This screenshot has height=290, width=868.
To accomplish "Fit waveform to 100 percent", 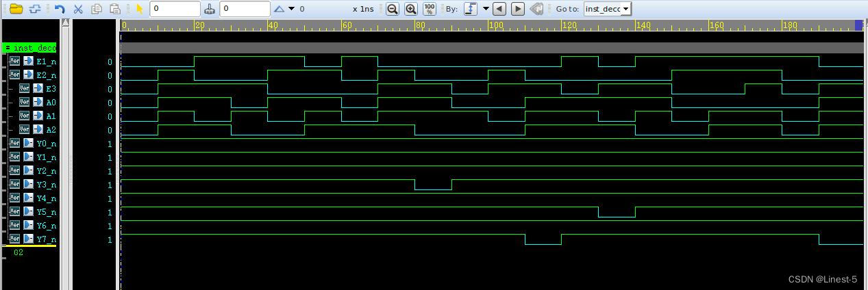I will (x=430, y=9).
